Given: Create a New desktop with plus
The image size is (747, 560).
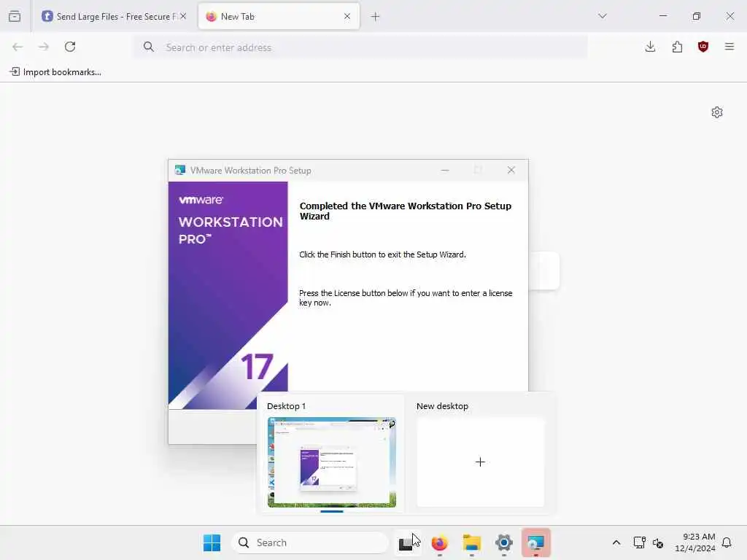Looking at the screenshot, I should [x=480, y=462].
